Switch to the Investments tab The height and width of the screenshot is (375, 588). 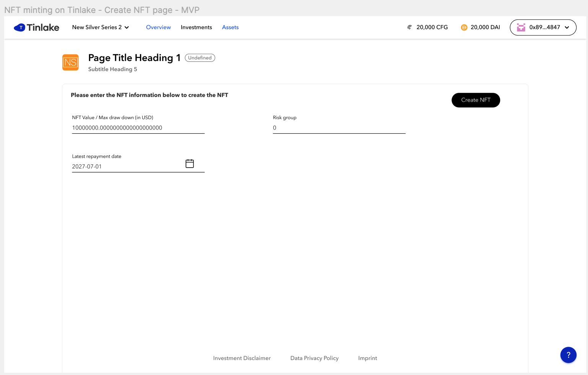tap(196, 27)
